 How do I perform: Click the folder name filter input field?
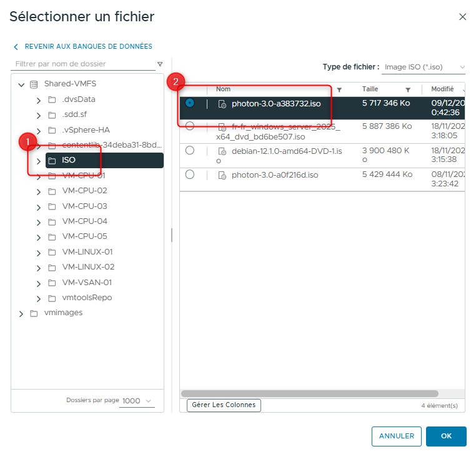[x=82, y=64]
